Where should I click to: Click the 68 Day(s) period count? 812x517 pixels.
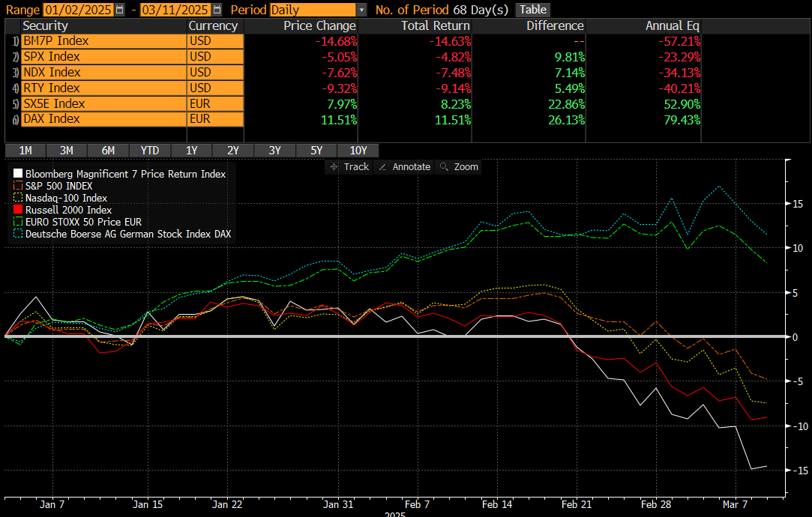(x=480, y=10)
